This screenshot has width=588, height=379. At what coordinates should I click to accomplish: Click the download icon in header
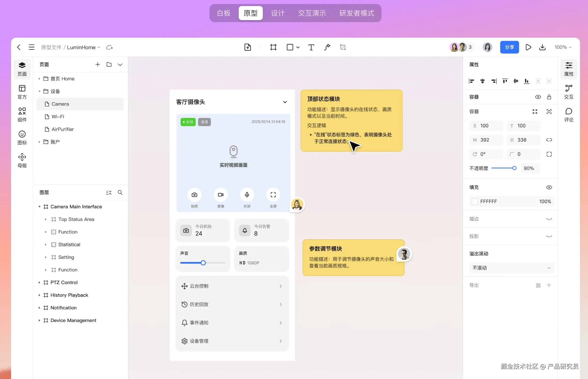pyautogui.click(x=542, y=47)
